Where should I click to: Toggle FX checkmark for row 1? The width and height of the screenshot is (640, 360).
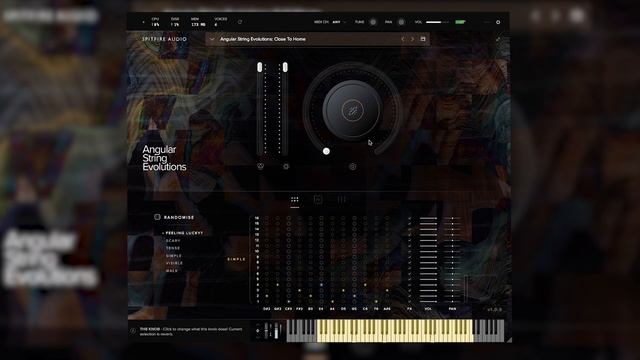pos(409,301)
